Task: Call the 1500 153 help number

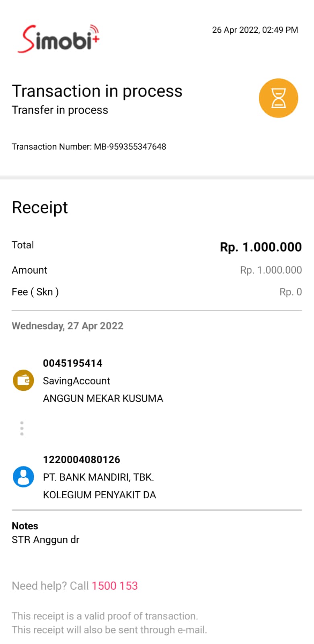Action: click(x=115, y=586)
